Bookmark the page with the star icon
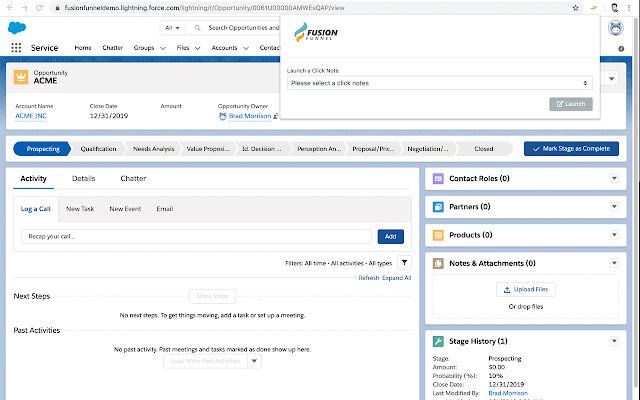 pyautogui.click(x=576, y=8)
